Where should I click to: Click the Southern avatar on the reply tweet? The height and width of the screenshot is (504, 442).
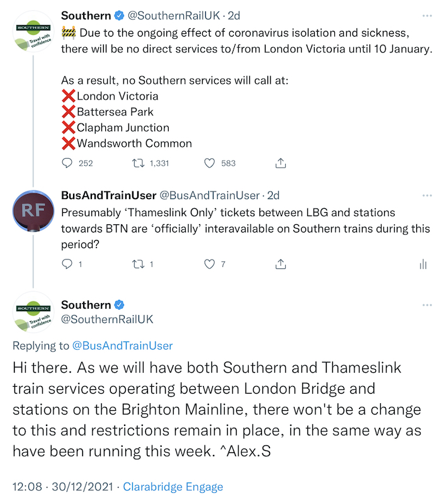coord(33,312)
